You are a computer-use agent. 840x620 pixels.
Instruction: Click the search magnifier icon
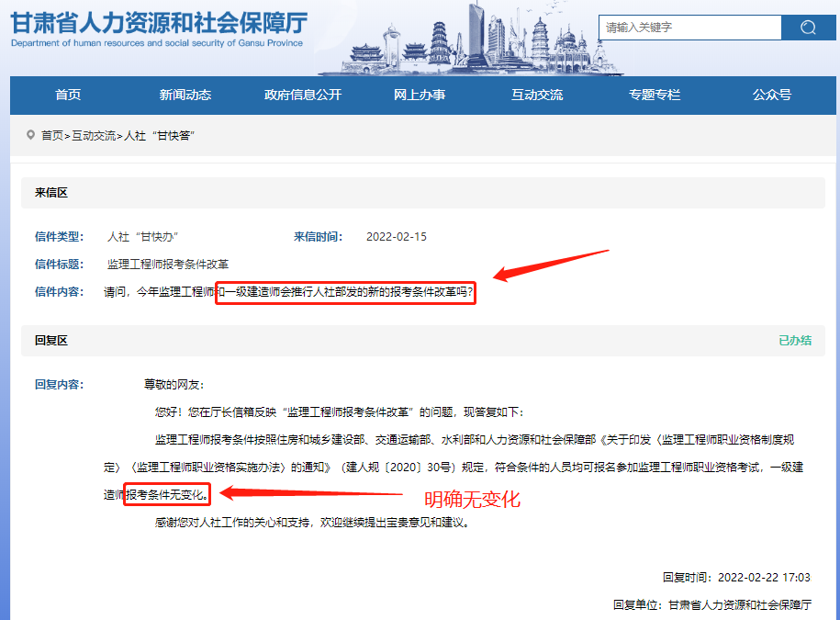[809, 28]
